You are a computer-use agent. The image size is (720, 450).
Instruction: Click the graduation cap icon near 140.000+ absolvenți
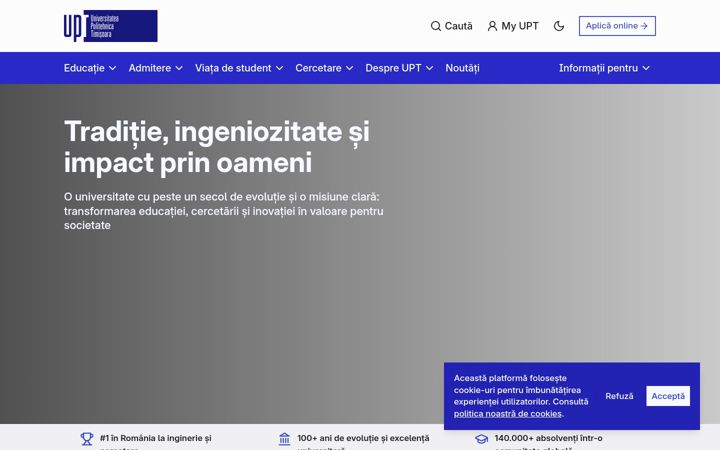point(481,439)
